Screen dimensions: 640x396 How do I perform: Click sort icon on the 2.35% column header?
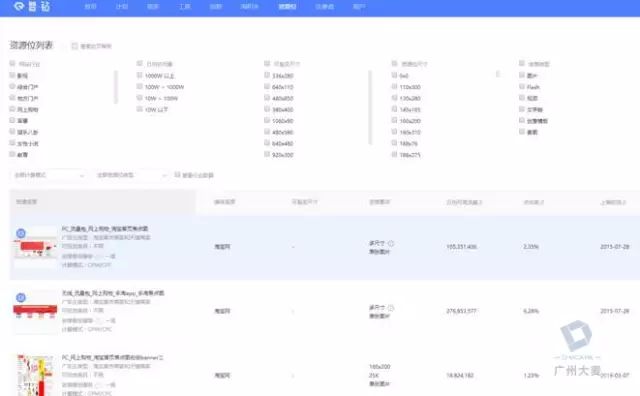(542, 202)
